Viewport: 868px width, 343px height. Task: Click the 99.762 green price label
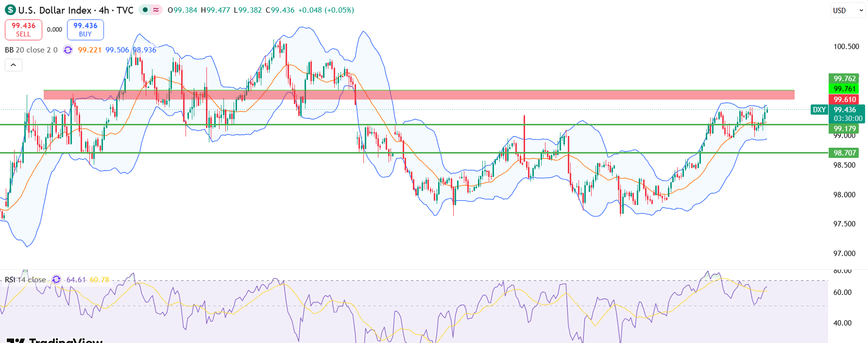(x=844, y=79)
